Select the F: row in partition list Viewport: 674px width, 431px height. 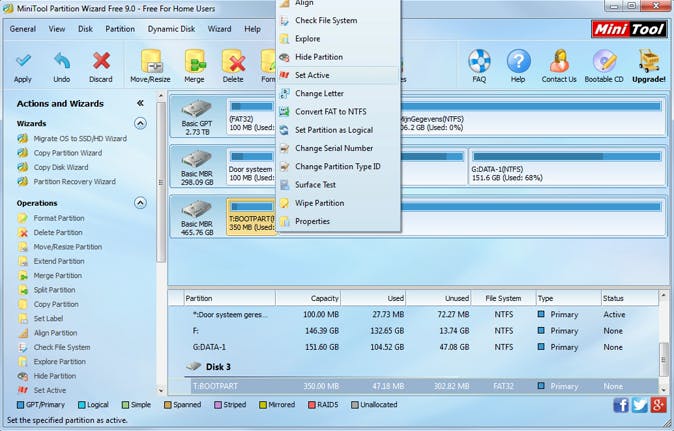(421, 331)
